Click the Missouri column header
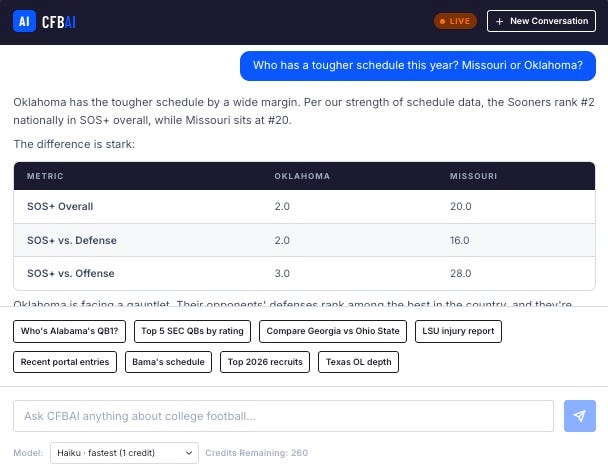608x471 pixels. 473,176
